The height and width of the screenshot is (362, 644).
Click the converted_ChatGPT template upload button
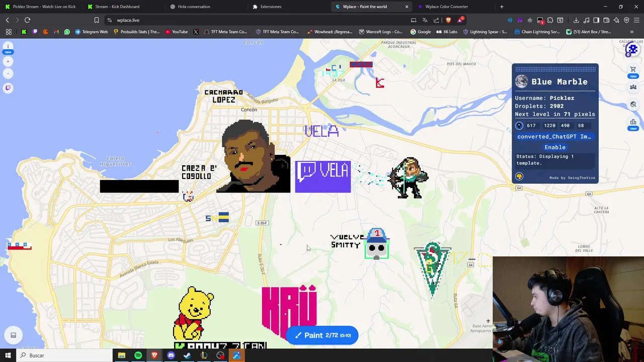click(554, 137)
